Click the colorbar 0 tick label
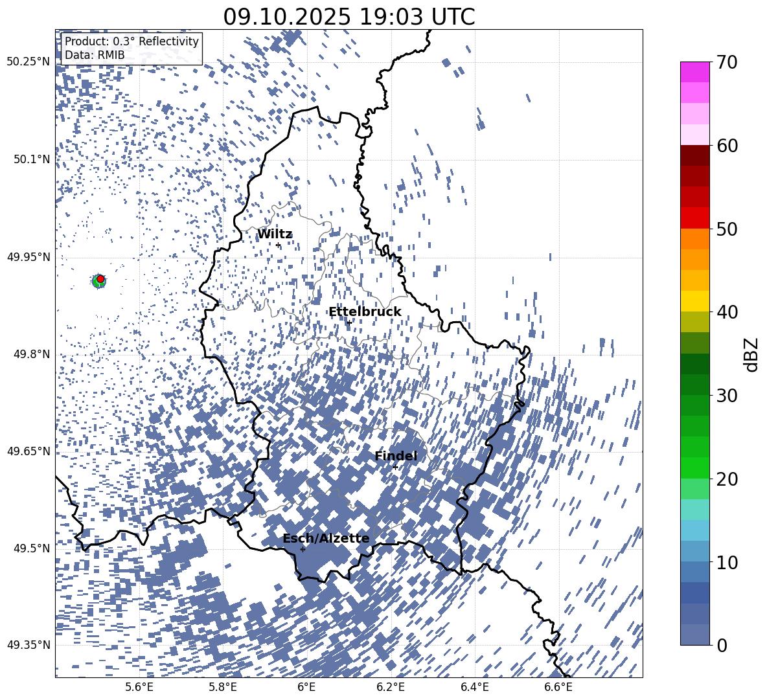The height and width of the screenshot is (700, 767). [722, 645]
